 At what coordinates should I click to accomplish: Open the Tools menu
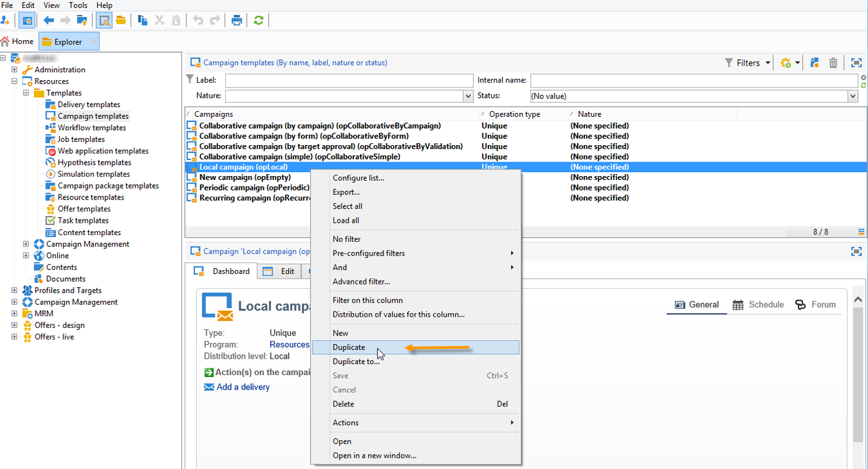[x=78, y=5]
